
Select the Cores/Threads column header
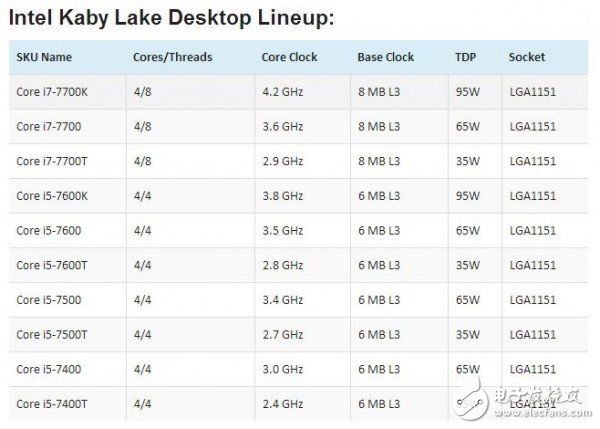(x=173, y=57)
